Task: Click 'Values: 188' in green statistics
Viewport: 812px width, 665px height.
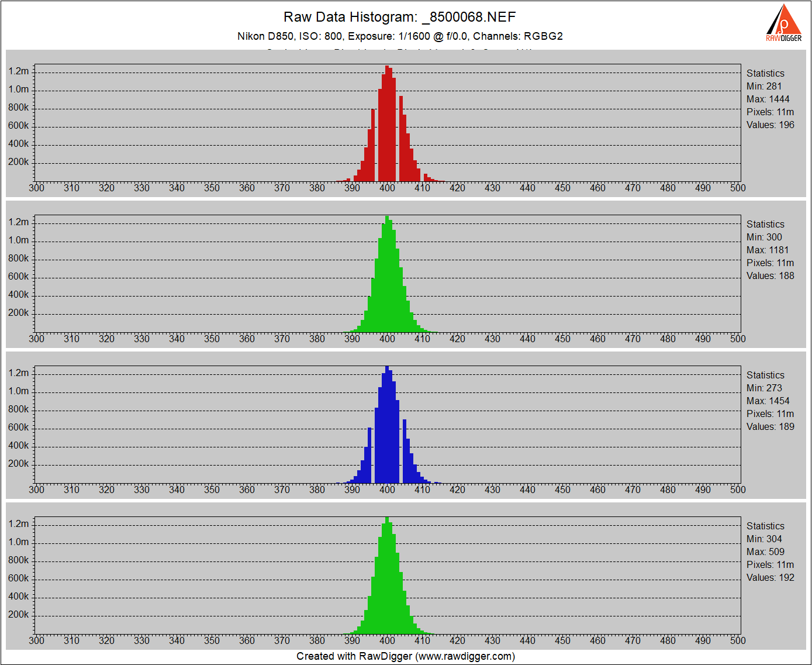Action: (x=770, y=275)
